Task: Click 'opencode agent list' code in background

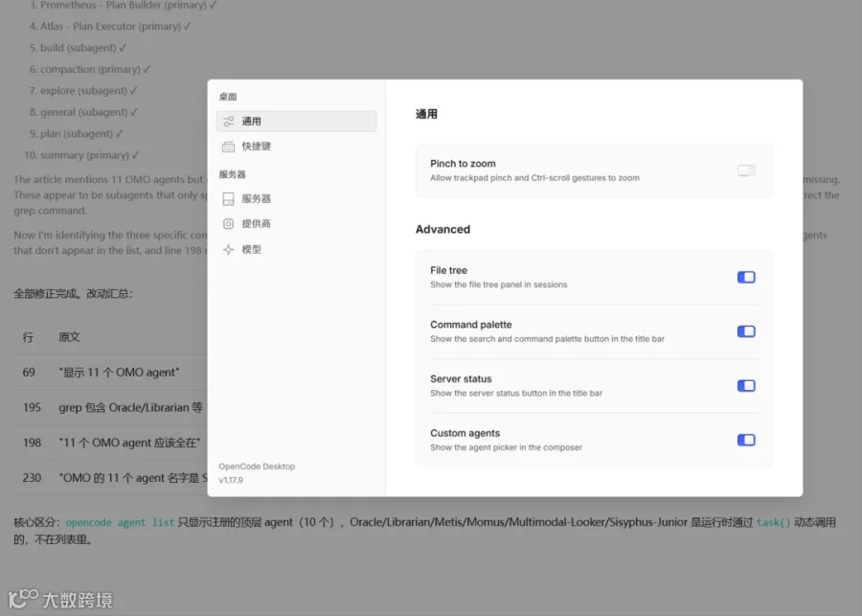Action: 120,522
